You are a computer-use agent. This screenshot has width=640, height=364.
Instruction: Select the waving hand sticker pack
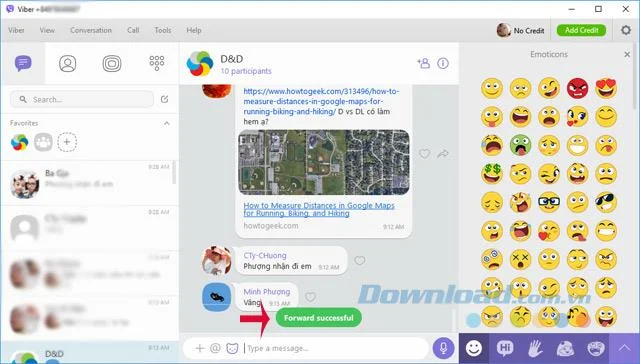pos(535,348)
